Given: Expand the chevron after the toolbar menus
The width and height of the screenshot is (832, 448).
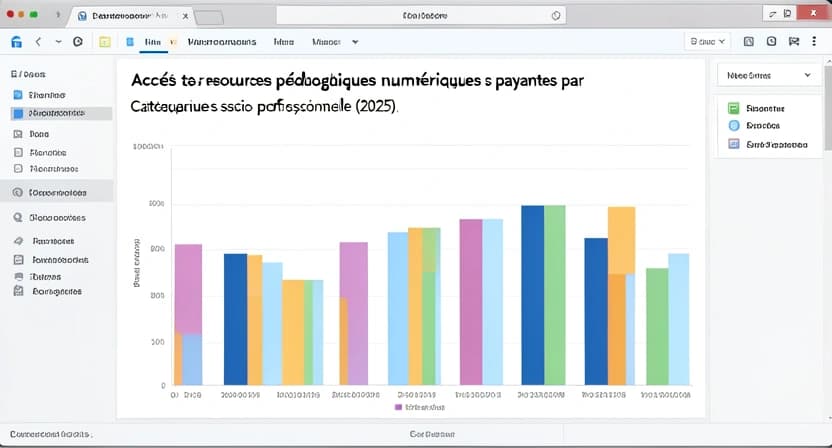Looking at the screenshot, I should [x=355, y=41].
